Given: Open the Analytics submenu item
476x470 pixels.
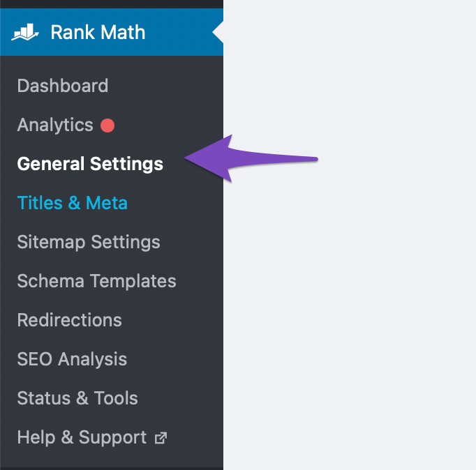Looking at the screenshot, I should pos(55,125).
